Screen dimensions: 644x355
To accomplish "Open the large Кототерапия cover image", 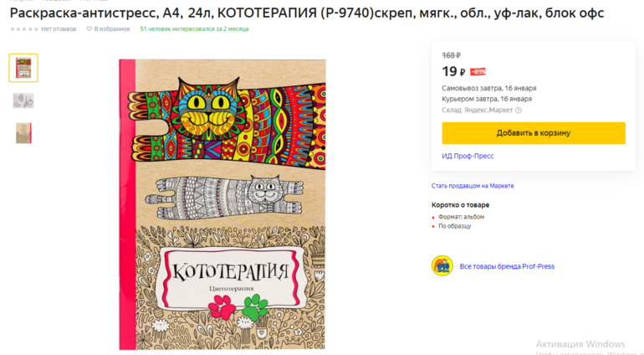I will (222, 204).
